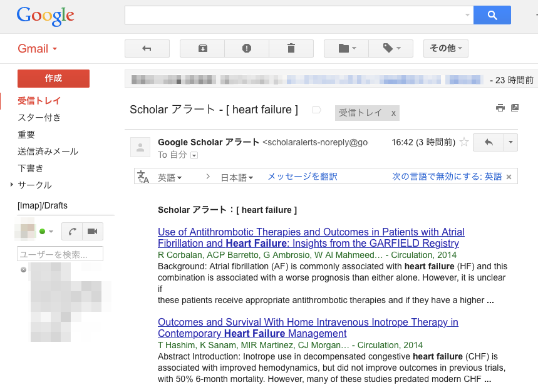Open the その他 more actions menu

click(446, 48)
